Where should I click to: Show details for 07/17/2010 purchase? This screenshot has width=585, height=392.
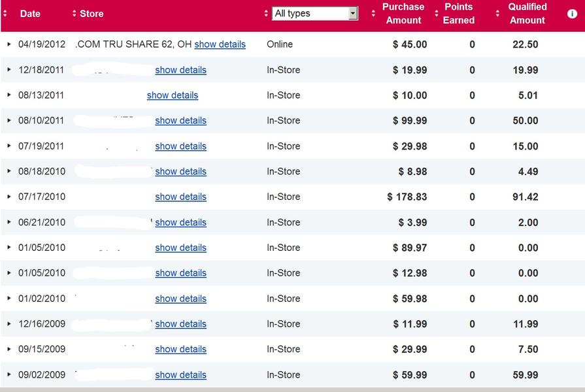point(180,197)
